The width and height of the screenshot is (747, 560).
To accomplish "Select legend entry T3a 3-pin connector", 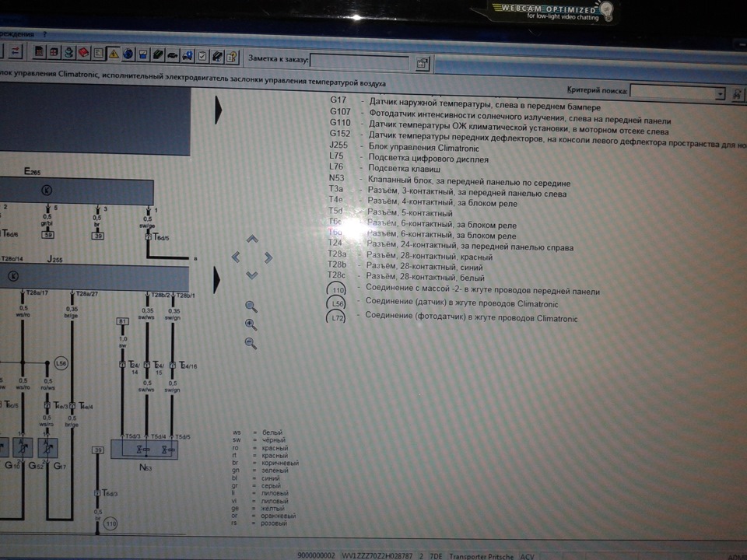I will 447,191.
